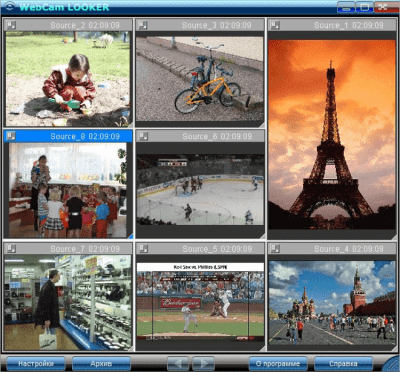The width and height of the screenshot is (400, 372).
Task: Click the Source_1 panel header icon
Action: tap(275, 25)
